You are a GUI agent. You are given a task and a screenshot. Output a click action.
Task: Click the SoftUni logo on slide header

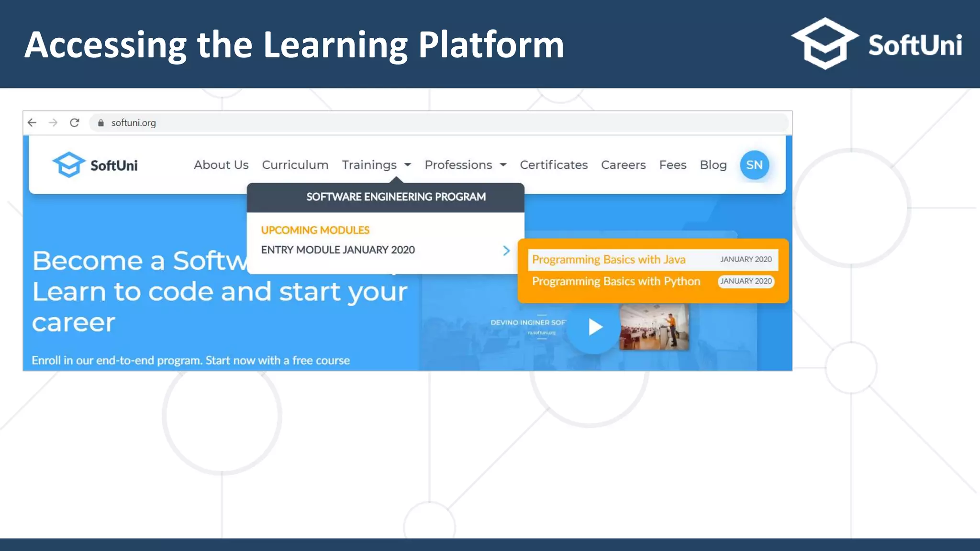[x=877, y=44]
